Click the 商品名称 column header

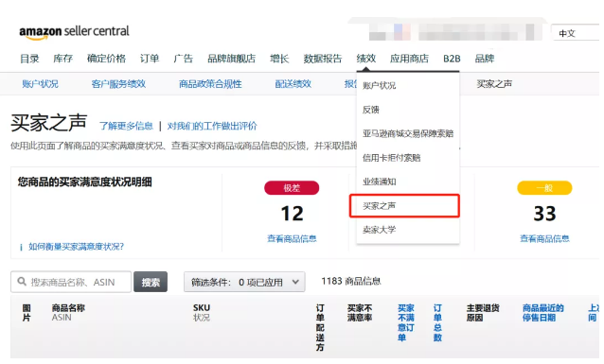[x=68, y=308]
